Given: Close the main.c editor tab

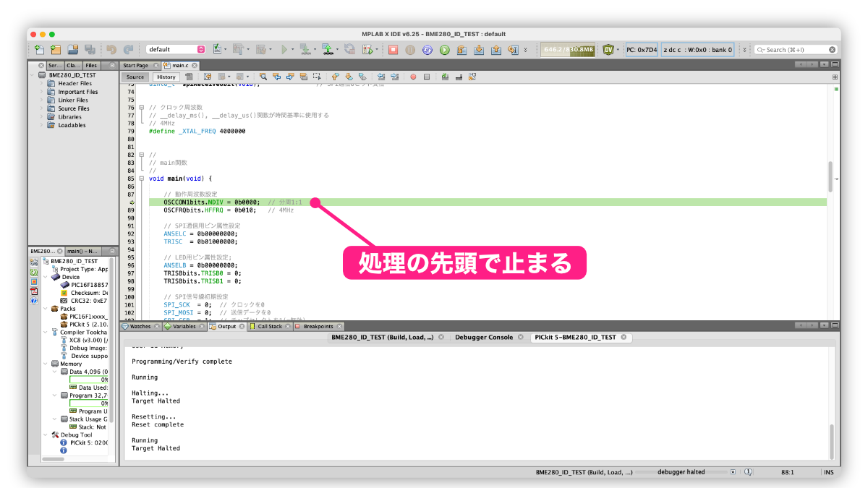Looking at the screenshot, I should point(194,66).
